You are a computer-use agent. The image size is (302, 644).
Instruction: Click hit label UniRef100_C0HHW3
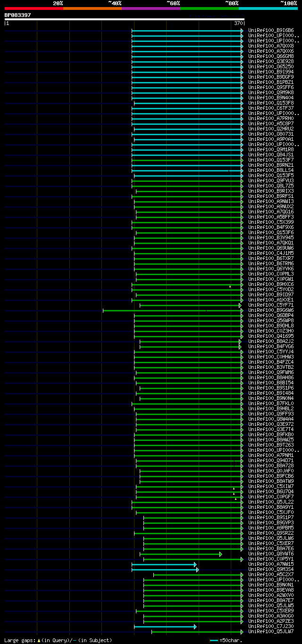271,357
